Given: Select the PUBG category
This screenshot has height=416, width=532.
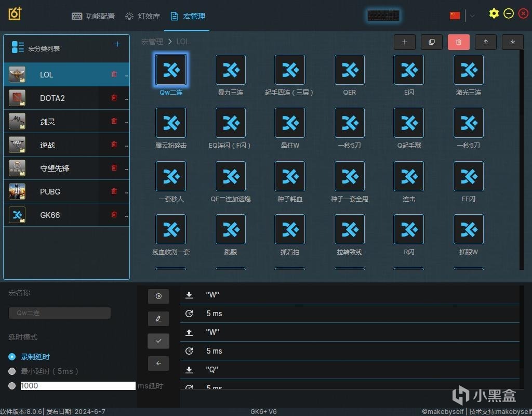Looking at the screenshot, I should coord(66,191).
